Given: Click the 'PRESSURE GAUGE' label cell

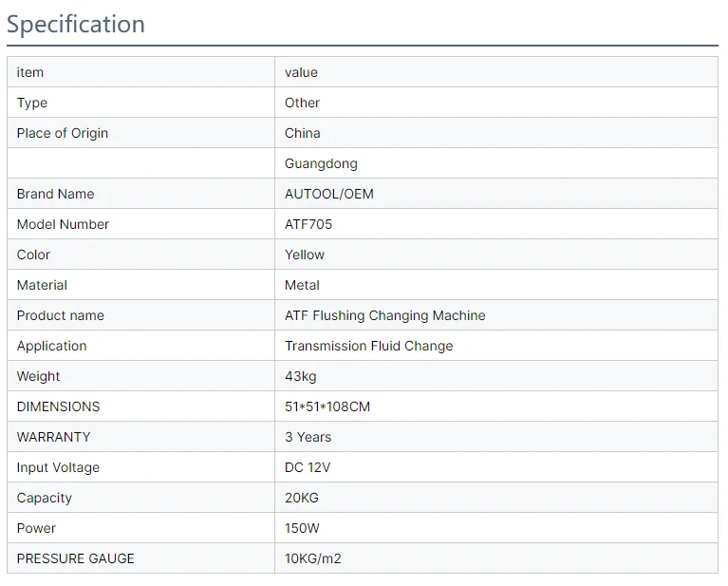Looking at the screenshot, I should [x=76, y=558].
